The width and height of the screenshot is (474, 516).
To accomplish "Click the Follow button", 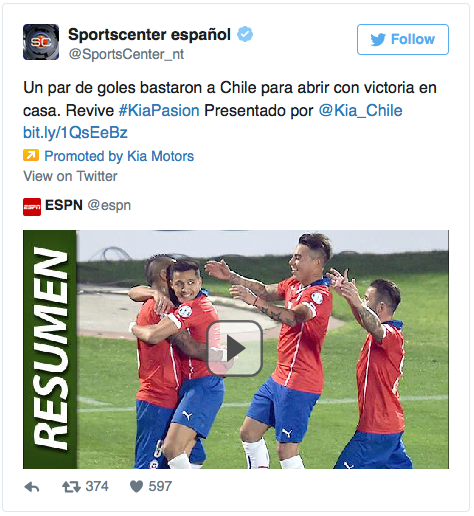I will click(403, 39).
